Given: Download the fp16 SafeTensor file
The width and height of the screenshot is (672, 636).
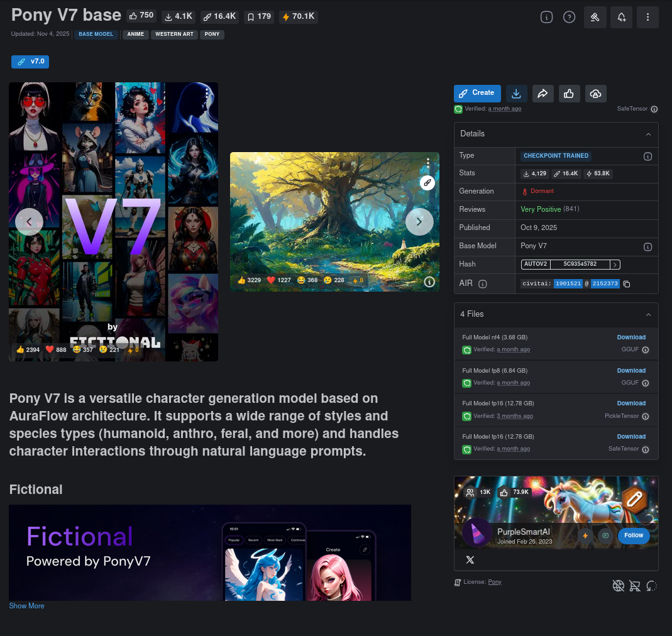Looking at the screenshot, I should coord(631,437).
